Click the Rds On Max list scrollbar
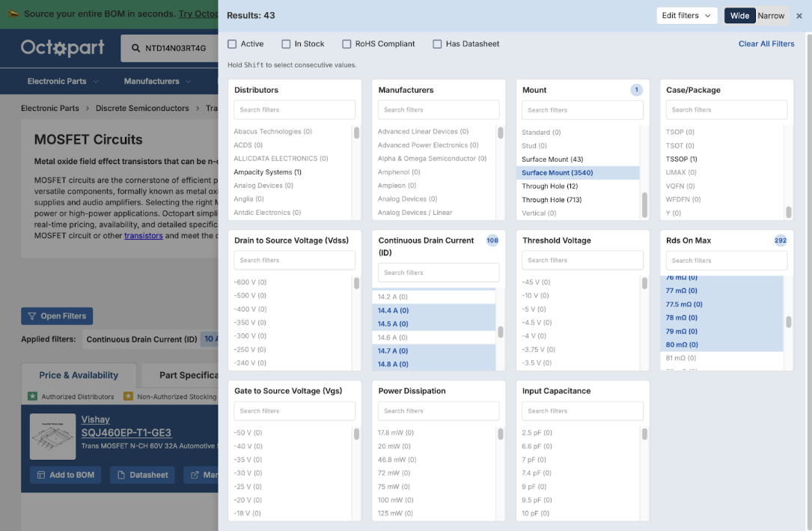Screen dimensions: 812x531 coord(788,322)
